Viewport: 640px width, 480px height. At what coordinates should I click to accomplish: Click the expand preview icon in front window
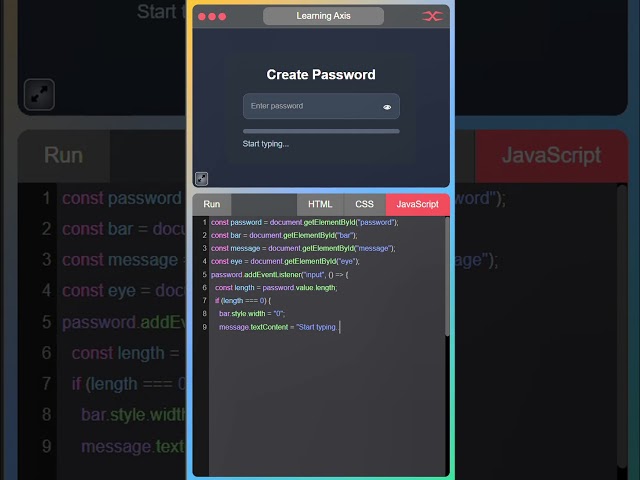(x=201, y=178)
